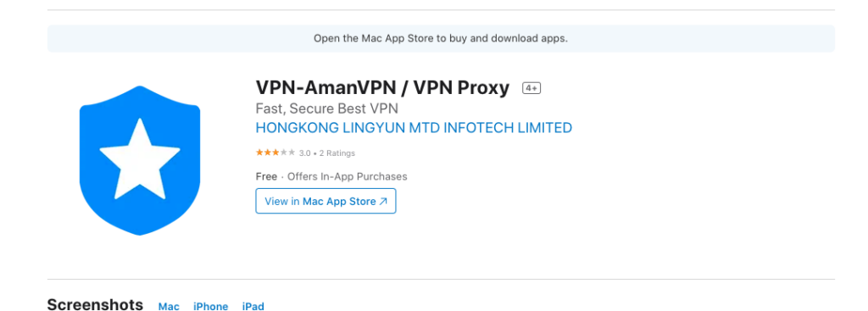Viewport: 868px width, 311px height.
Task: Click the Open the Mac App Store banner
Action: pos(441,39)
